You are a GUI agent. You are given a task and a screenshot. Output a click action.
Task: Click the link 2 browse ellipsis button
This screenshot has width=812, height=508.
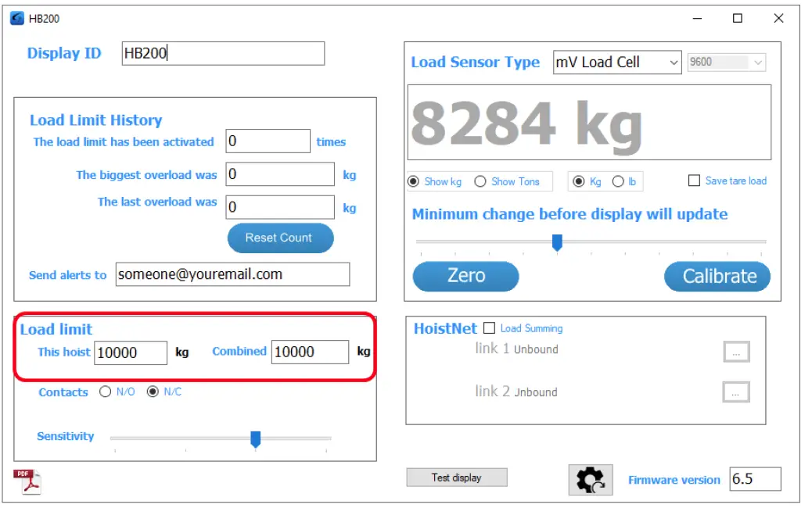click(x=735, y=392)
